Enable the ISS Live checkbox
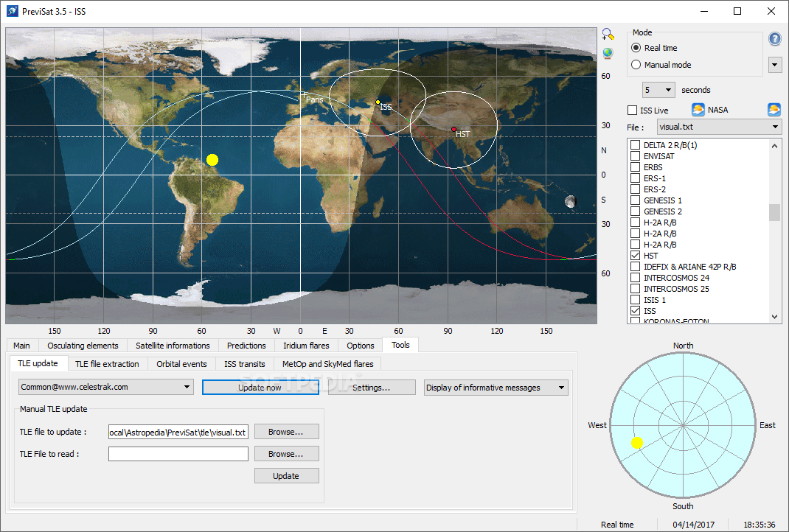The height and width of the screenshot is (532, 789). pos(633,110)
